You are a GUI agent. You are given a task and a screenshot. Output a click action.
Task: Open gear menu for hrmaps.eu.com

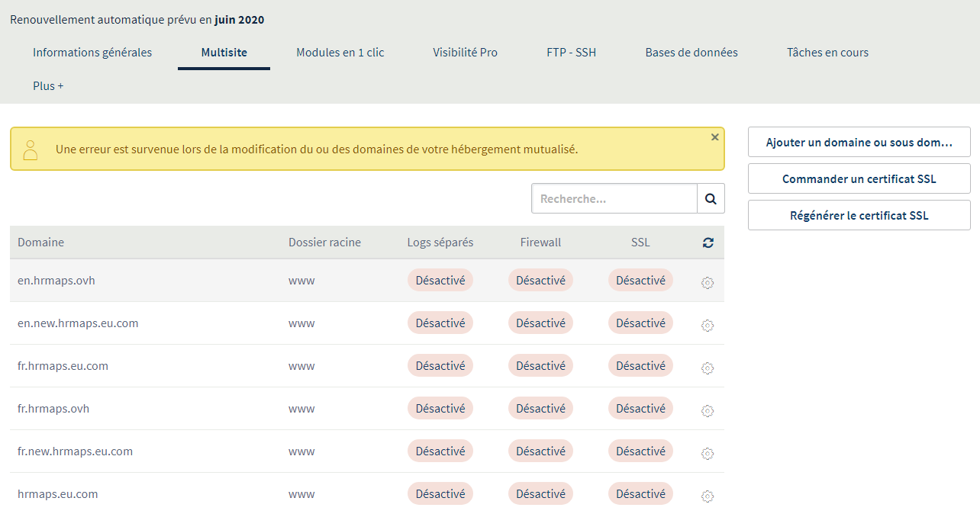[x=707, y=496]
